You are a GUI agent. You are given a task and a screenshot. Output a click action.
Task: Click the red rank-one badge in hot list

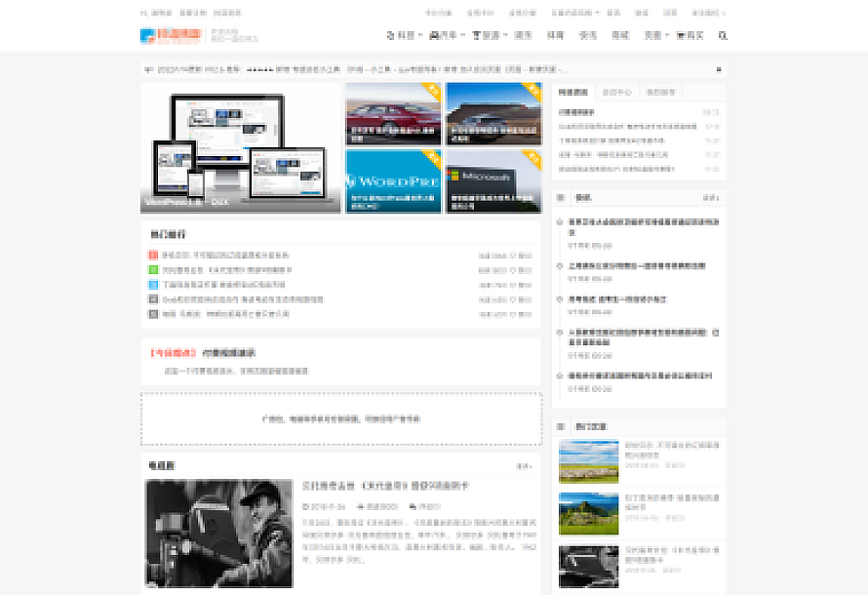tap(153, 255)
